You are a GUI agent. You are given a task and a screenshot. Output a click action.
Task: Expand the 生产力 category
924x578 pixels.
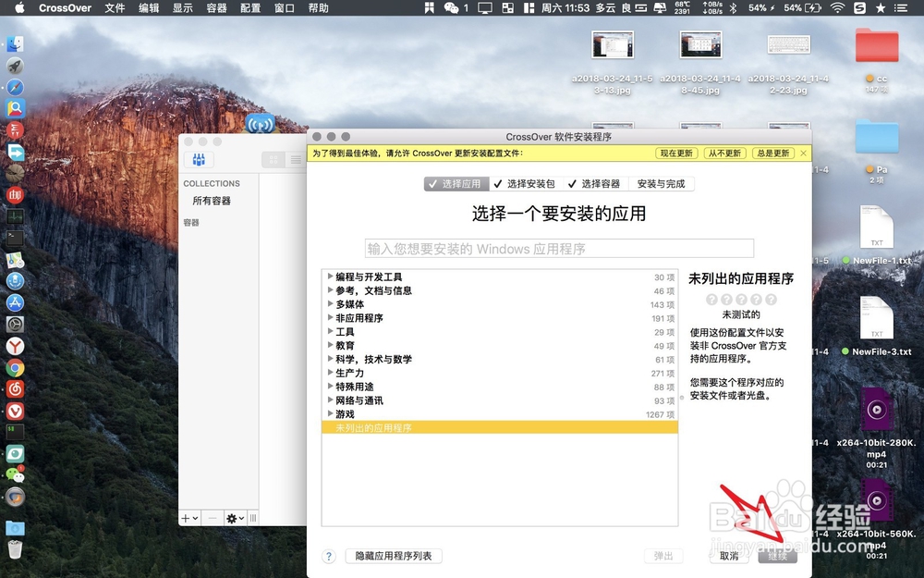pos(331,372)
